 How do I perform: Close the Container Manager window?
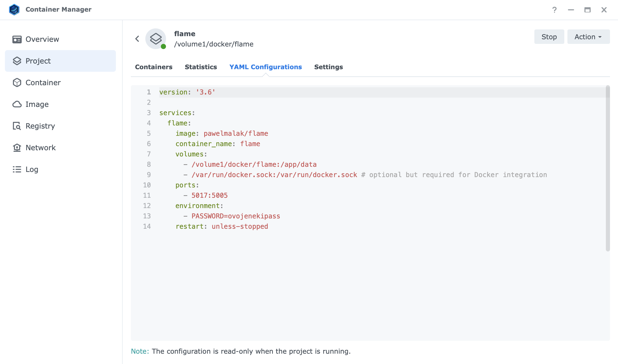tap(604, 10)
